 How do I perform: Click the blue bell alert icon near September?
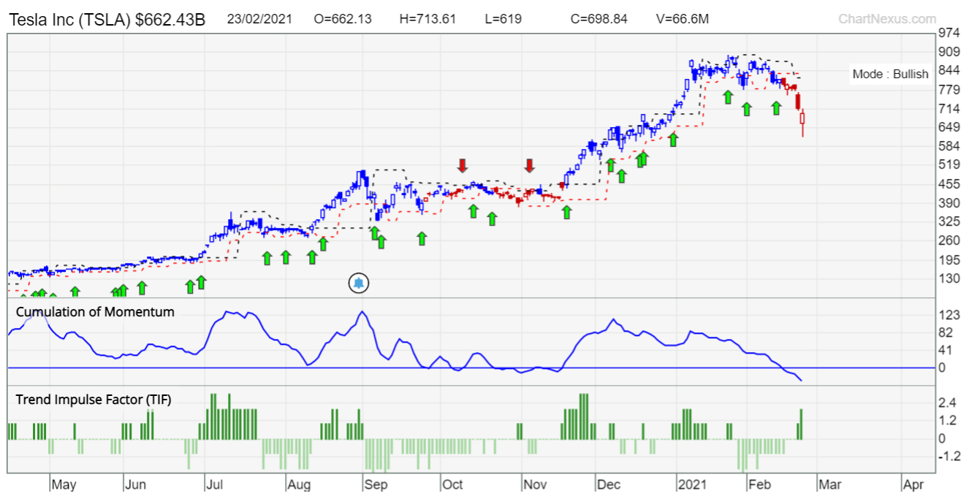(x=359, y=283)
